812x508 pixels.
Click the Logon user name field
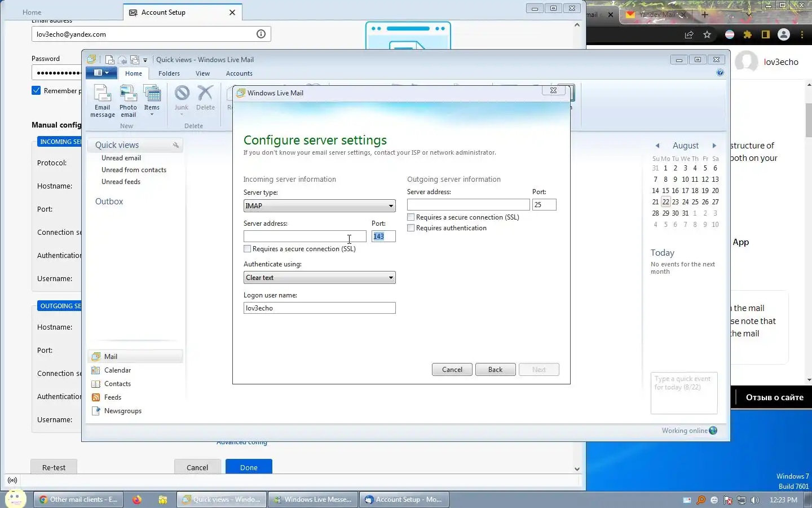(319, 308)
